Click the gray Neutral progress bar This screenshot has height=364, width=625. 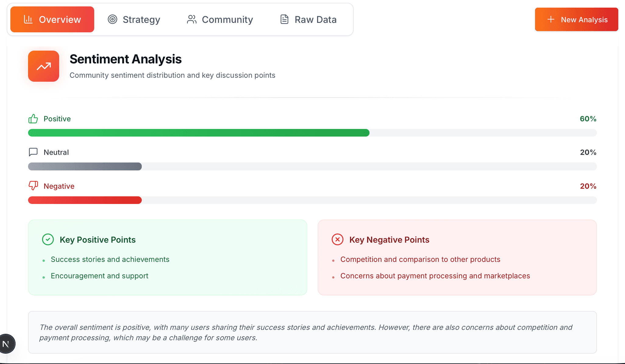point(85,166)
